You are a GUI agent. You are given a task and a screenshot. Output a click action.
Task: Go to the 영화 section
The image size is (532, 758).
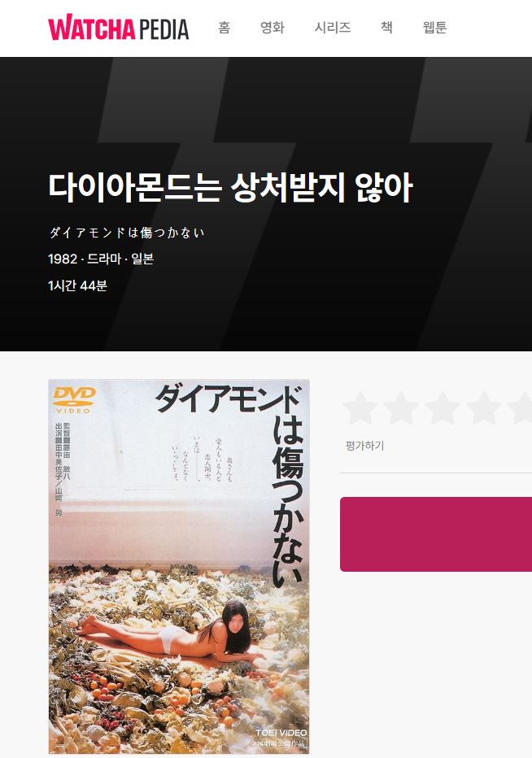tap(273, 28)
